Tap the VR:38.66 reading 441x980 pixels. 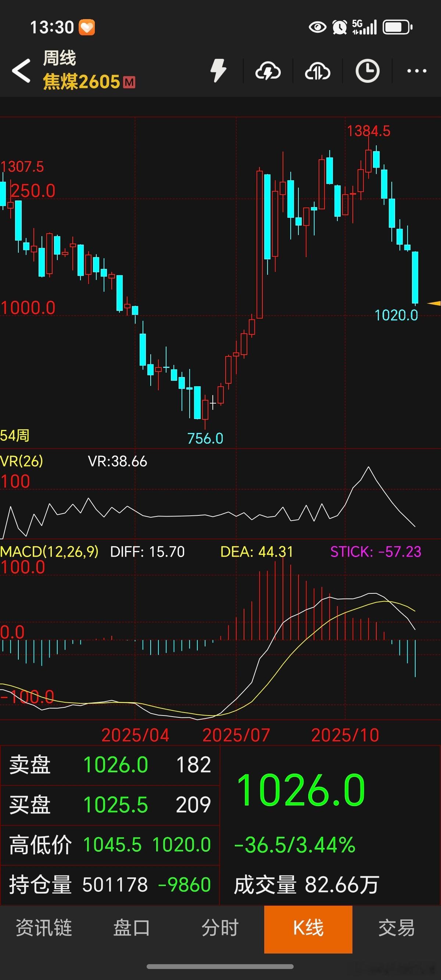point(118,461)
